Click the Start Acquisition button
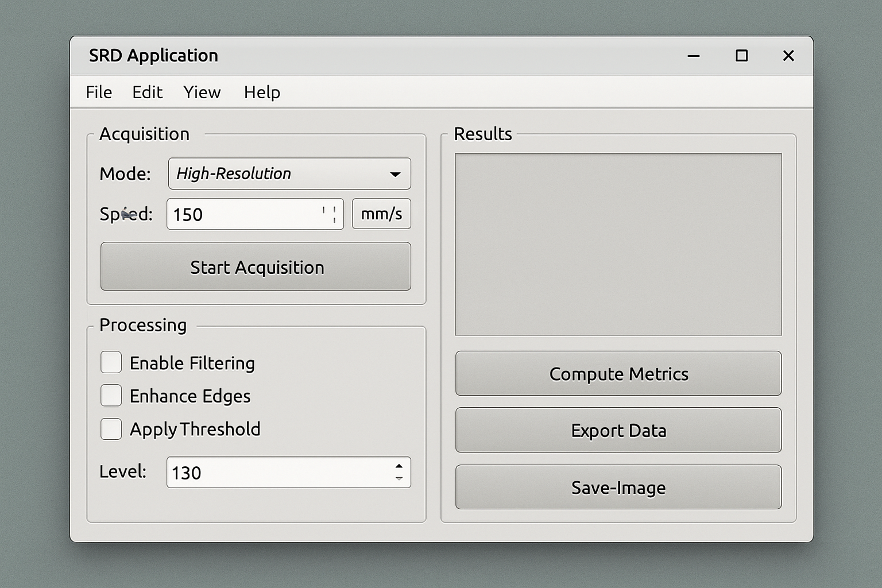 tap(256, 266)
